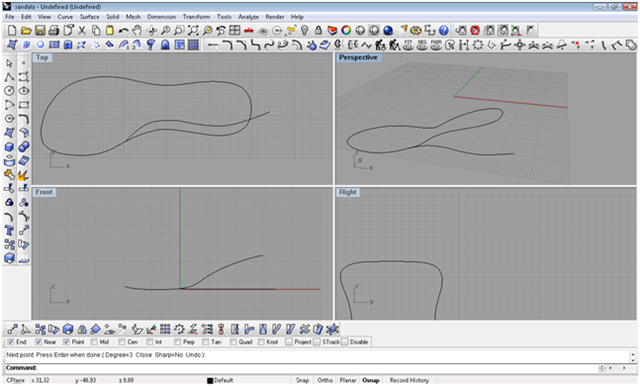Click the DEG toolbar icon
The image size is (640, 386).
[x=422, y=44]
